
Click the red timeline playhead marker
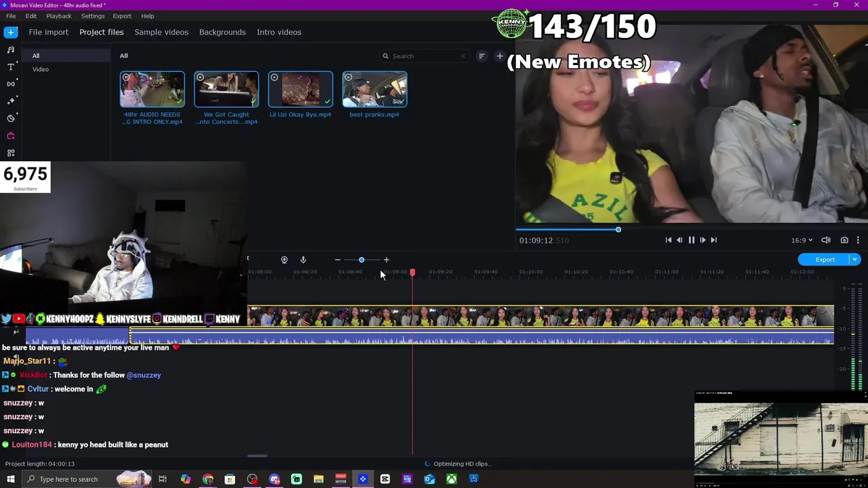click(x=412, y=272)
